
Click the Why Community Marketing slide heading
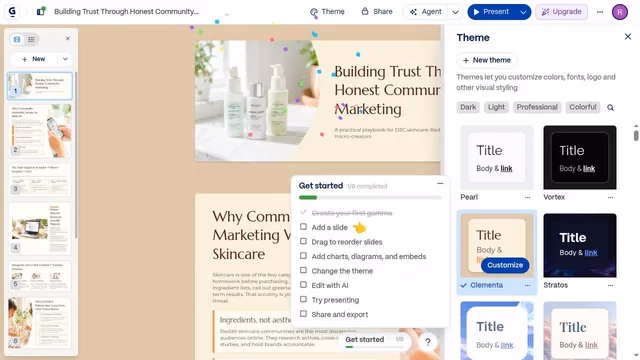pos(251,235)
